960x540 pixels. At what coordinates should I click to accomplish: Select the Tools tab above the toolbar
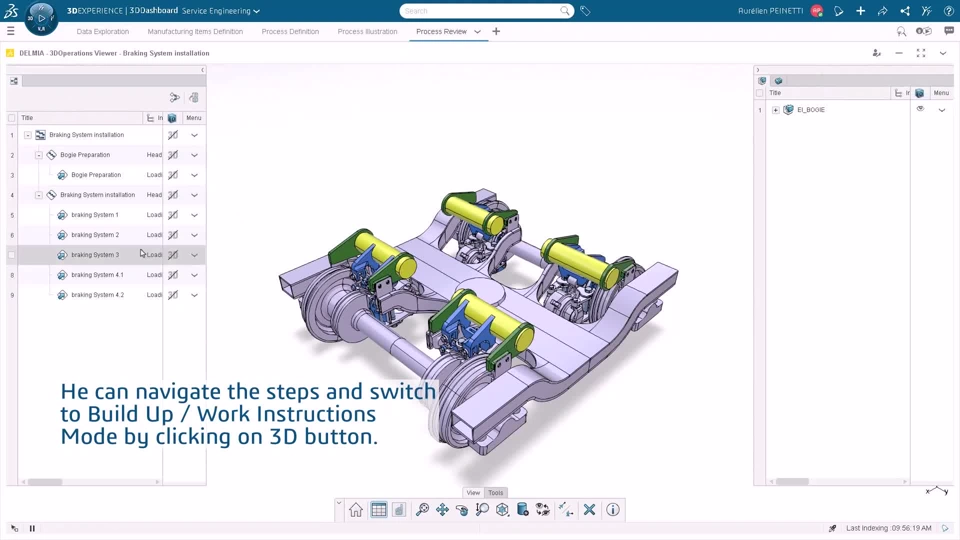click(495, 492)
